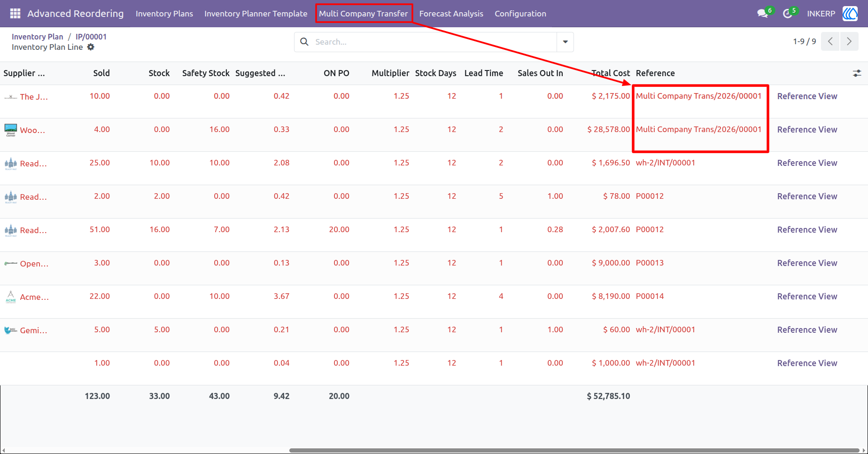Click the Multiplier column header
The image size is (868, 454).
(390, 73)
